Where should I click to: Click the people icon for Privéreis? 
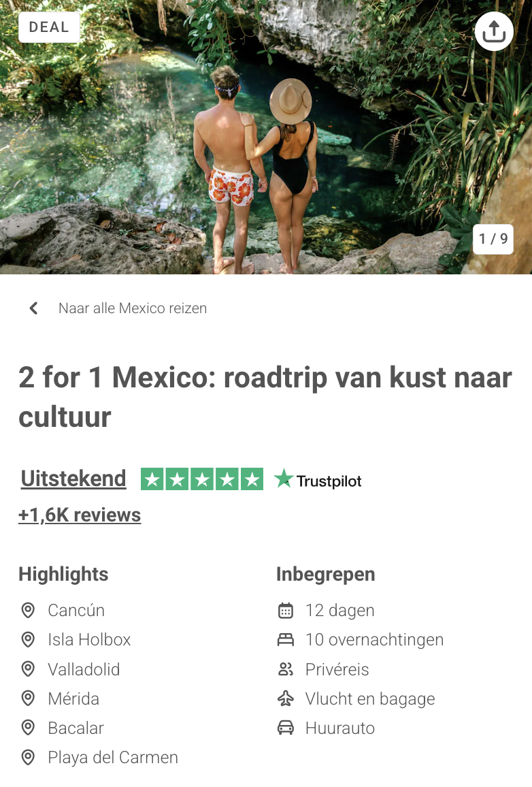(x=285, y=669)
